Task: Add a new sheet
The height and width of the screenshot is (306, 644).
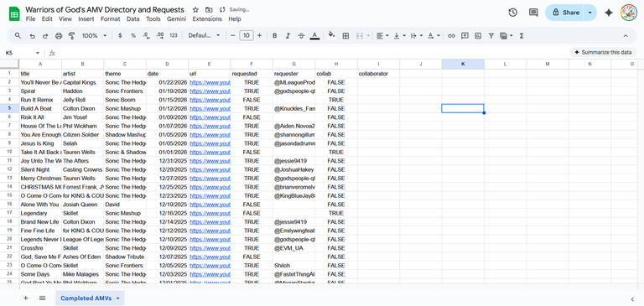Action: (x=25, y=298)
